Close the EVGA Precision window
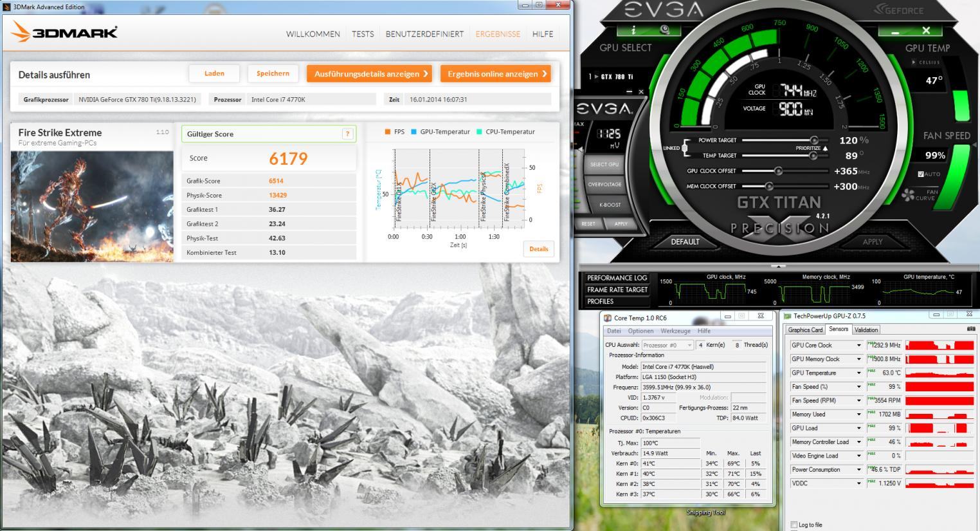The image size is (980, 531). click(926, 30)
